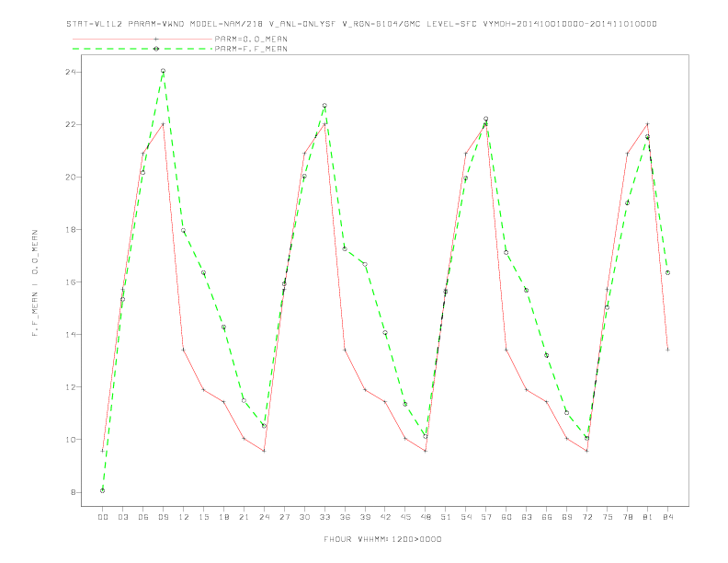This screenshot has width=728, height=563.
Task: Click x-axis tick label 42
Action: 385,517
